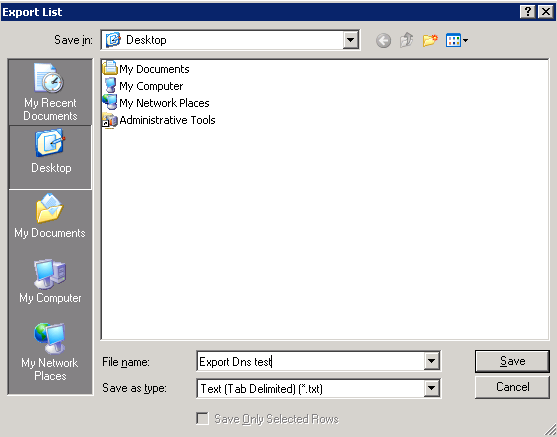557x437 pixels.
Task: Expand the Save in location dropdown
Action: click(350, 40)
